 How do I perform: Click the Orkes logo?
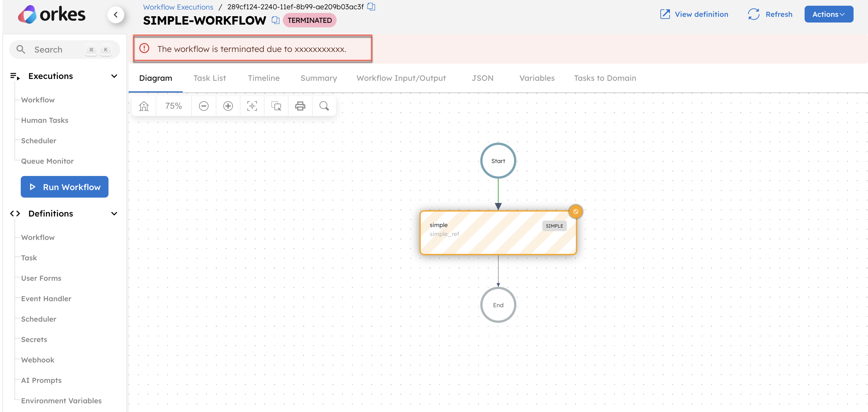point(52,14)
